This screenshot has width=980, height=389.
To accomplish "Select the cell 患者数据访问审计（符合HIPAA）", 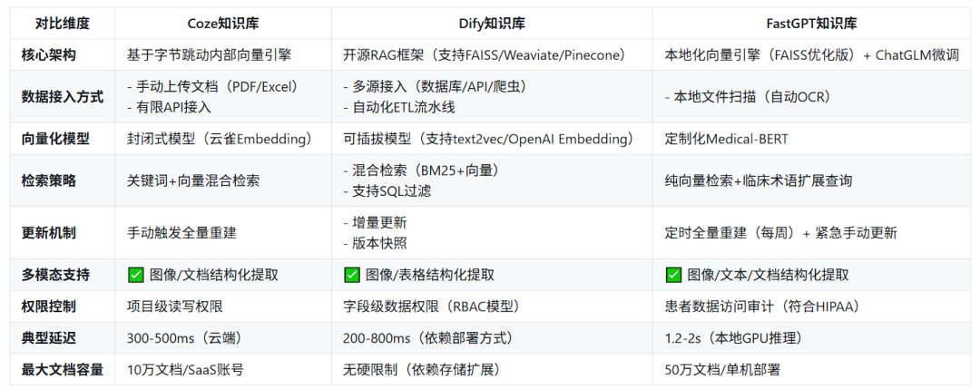I will [x=811, y=306].
